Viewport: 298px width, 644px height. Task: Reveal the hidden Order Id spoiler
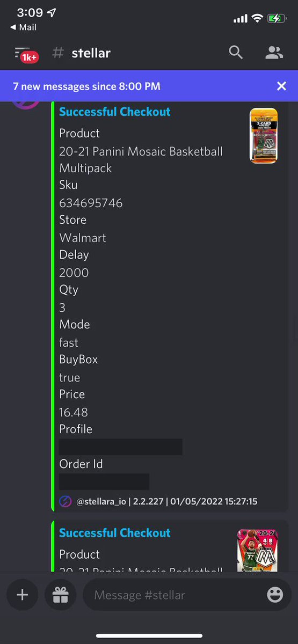coord(104,481)
